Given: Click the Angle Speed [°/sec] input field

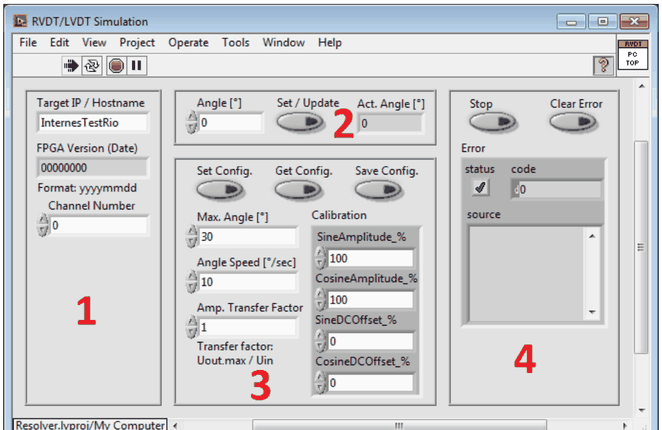Looking at the screenshot, I should pyautogui.click(x=248, y=282).
